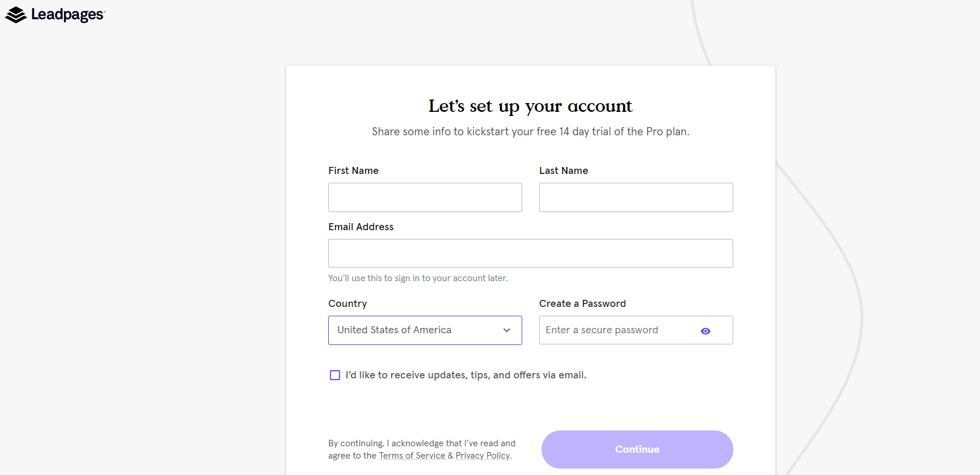Screen dimensions: 980x475
Task: Click the 'Last Name' label
Action: click(x=564, y=170)
